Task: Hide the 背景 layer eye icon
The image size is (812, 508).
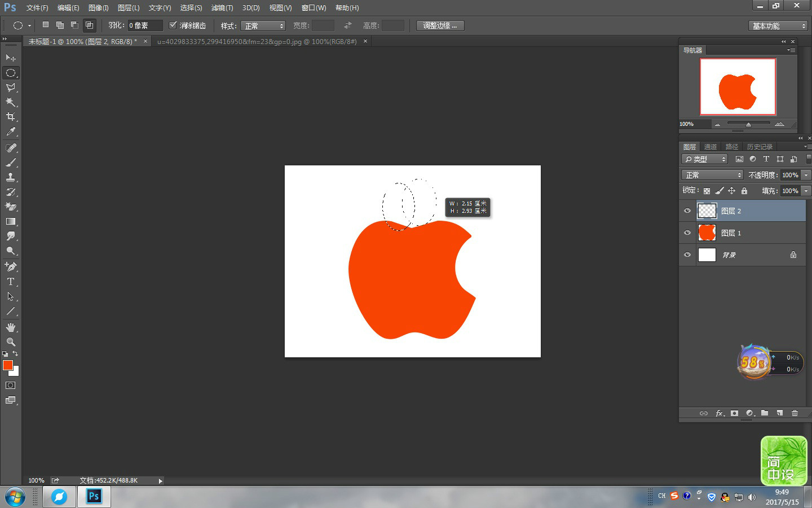Action: [687, 255]
